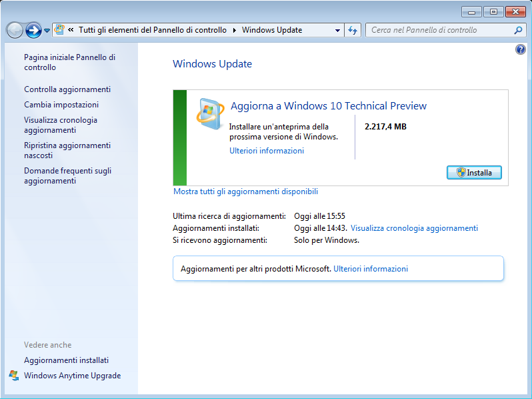Viewport: 532px width, 399px height.
Task: Click the back navigation arrow button
Action: 15,30
